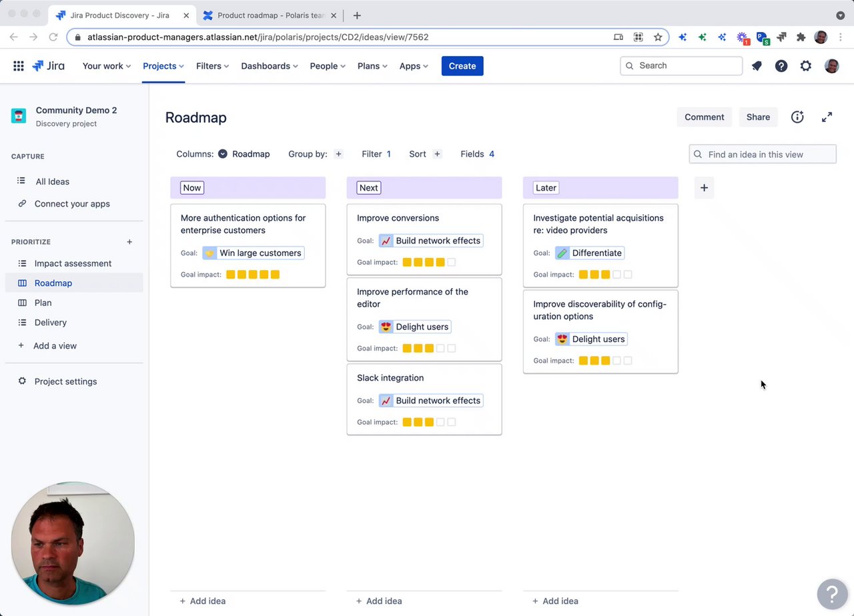Expand the Projects dropdown menu

coord(163,66)
